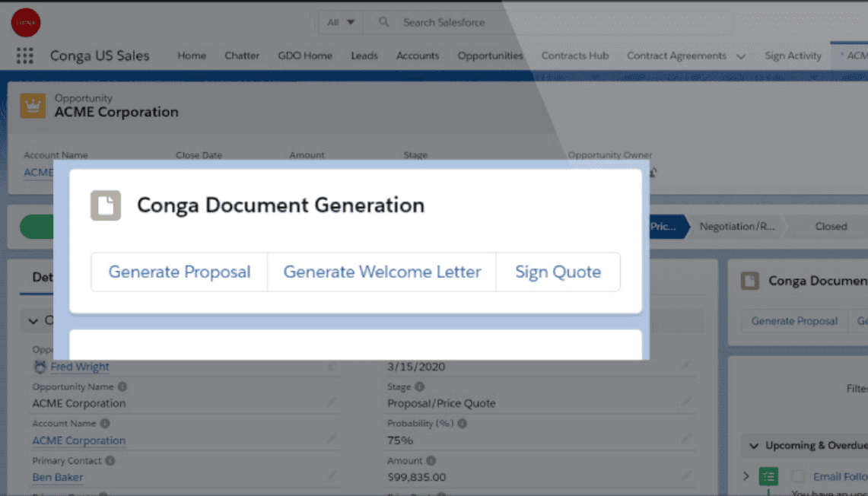Image resolution: width=868 pixels, height=496 pixels.
Task: Click the document icon in the right-hand Conga panel
Action: (750, 281)
